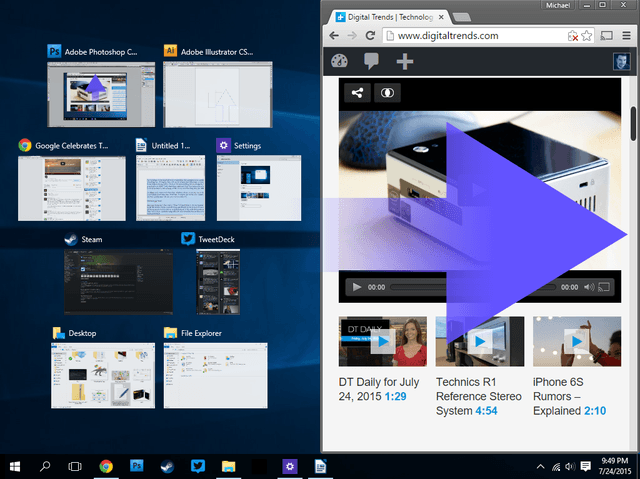
Task: Open the comments speech bubble icon
Action: 371,61
